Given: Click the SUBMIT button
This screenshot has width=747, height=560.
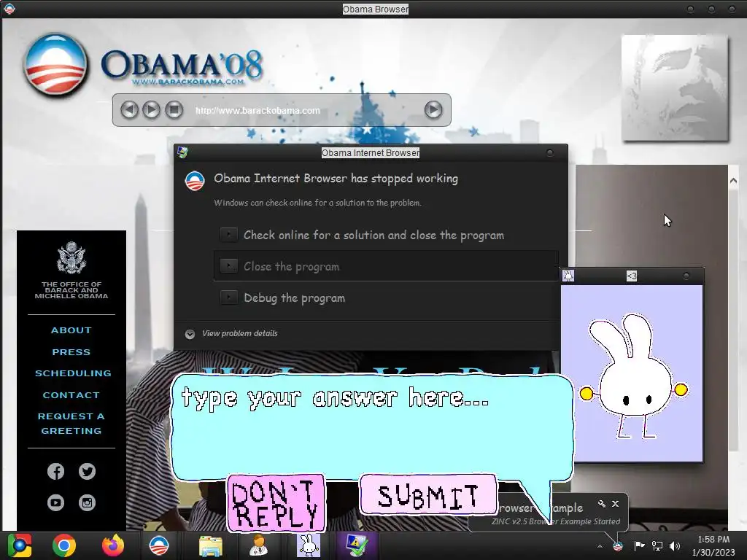Looking at the screenshot, I should [427, 495].
